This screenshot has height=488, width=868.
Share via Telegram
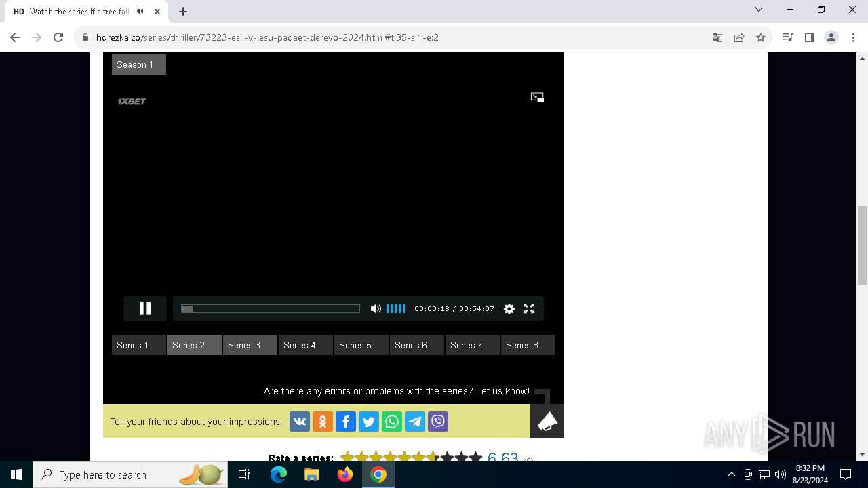click(x=415, y=422)
